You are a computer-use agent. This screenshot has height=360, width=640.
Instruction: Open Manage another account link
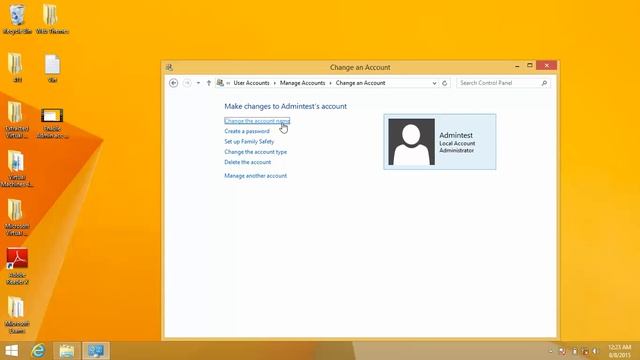(256, 176)
